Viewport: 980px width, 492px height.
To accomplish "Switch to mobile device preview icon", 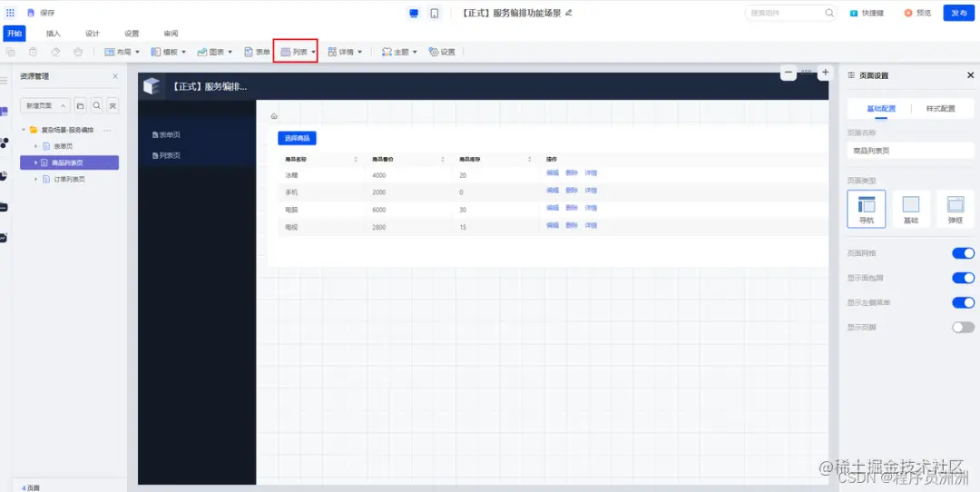I will (x=435, y=13).
